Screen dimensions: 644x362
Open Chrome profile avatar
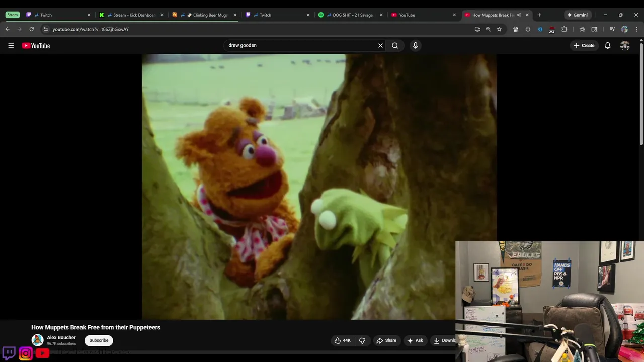624,29
